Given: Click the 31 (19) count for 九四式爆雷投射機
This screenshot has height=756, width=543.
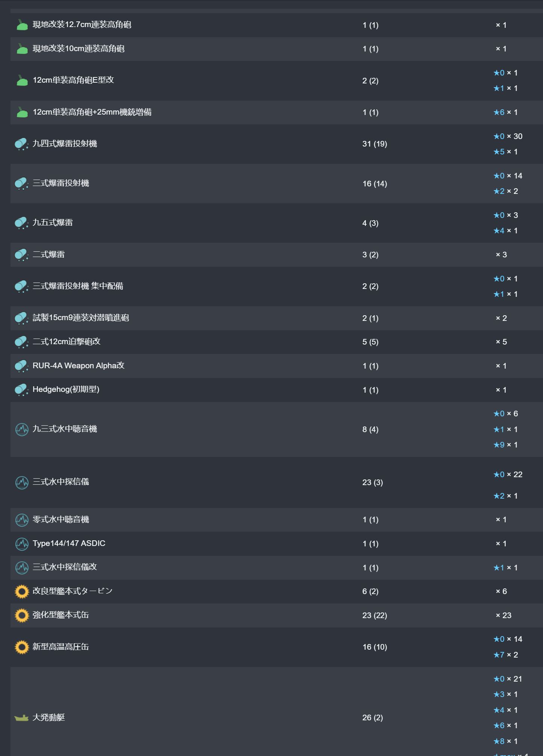Looking at the screenshot, I should click(375, 144).
